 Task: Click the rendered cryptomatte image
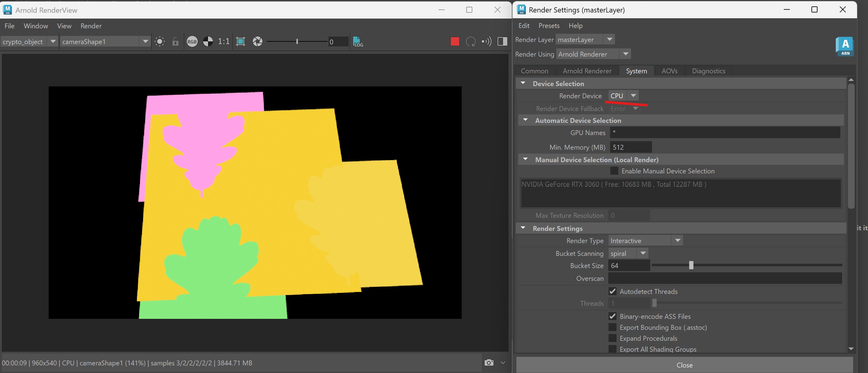click(x=255, y=203)
